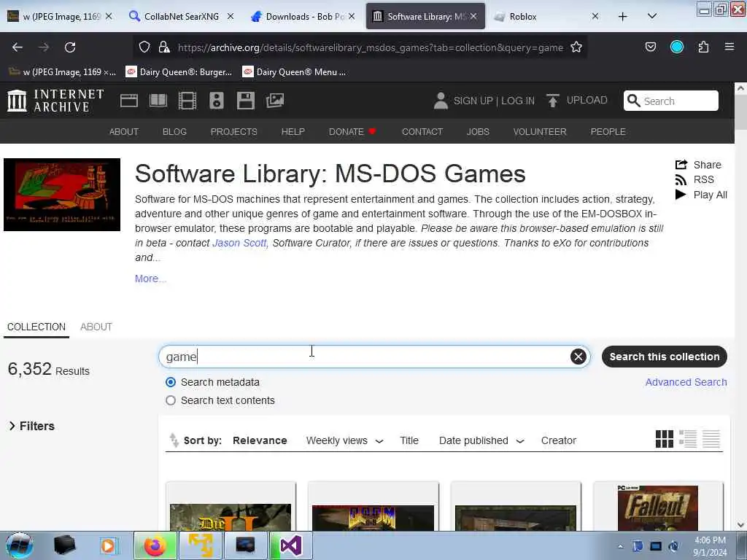This screenshot has width=747, height=560.
Task: Click Play All
Action: pos(701,195)
